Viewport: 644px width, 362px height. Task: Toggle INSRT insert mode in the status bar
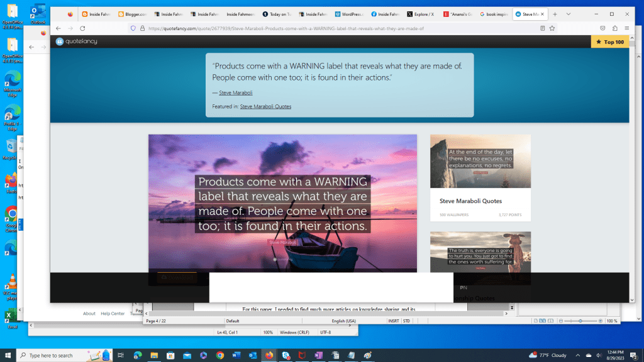pyautogui.click(x=392, y=321)
